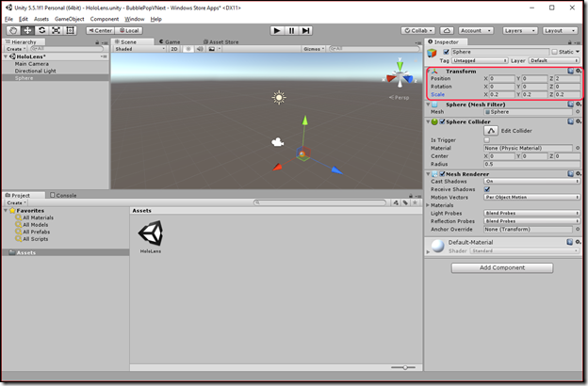588x386 pixels.
Task: Open Cast Shadows dropdown
Action: coord(531,182)
